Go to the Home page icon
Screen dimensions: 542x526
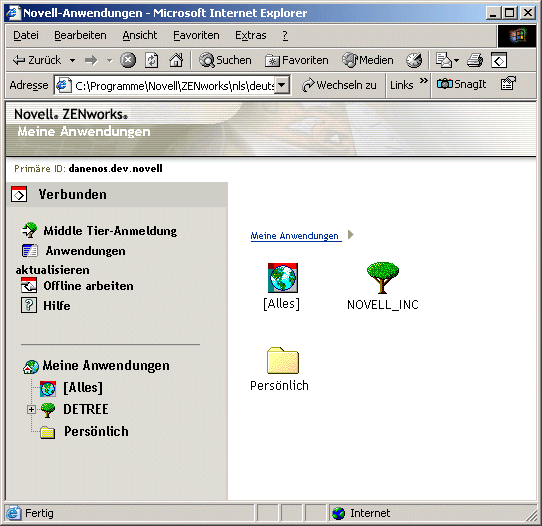[176, 60]
